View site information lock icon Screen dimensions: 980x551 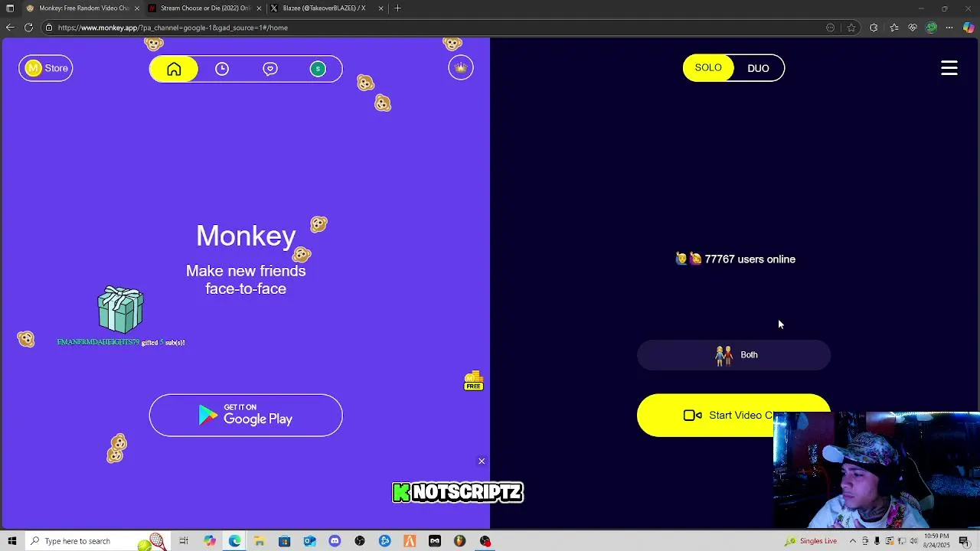[x=48, y=28]
